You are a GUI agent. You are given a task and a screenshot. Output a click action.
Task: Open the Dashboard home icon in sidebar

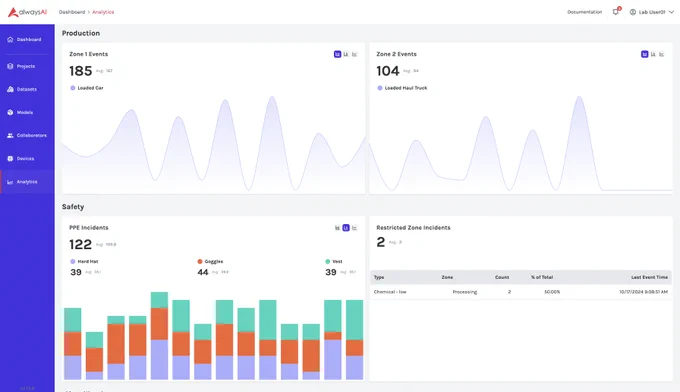(10, 39)
